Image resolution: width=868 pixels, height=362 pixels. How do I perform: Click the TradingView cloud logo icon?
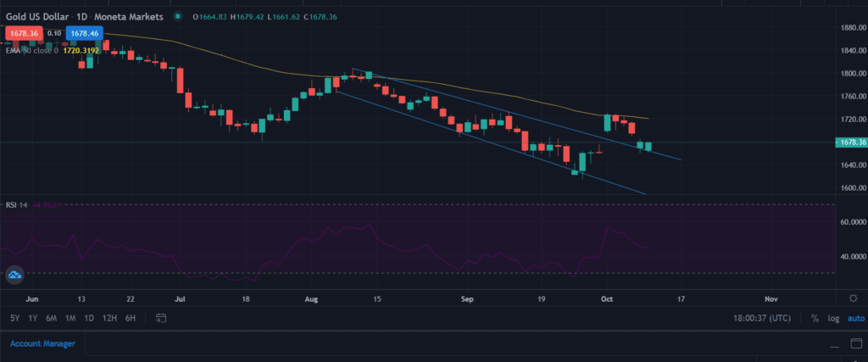(15, 275)
